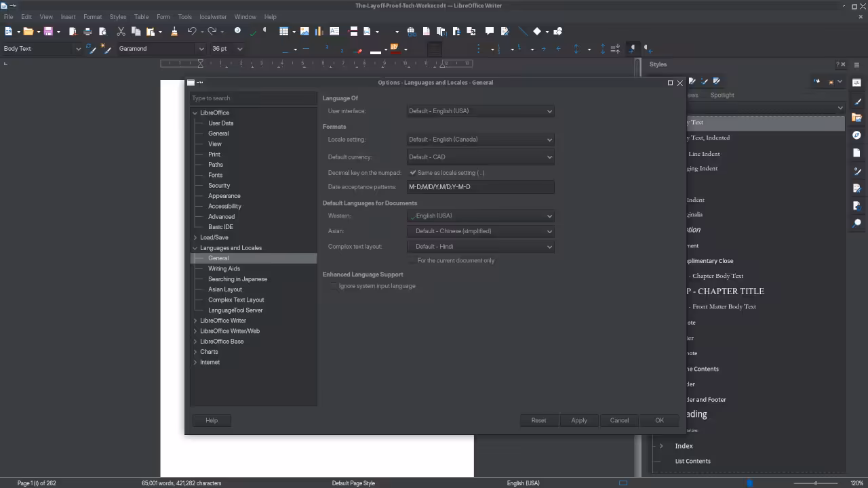Open the Locale setting dropdown
The height and width of the screenshot is (488, 868).
480,140
